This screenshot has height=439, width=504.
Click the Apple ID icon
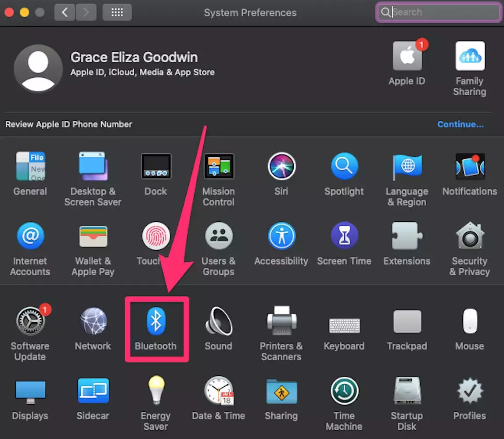point(407,57)
